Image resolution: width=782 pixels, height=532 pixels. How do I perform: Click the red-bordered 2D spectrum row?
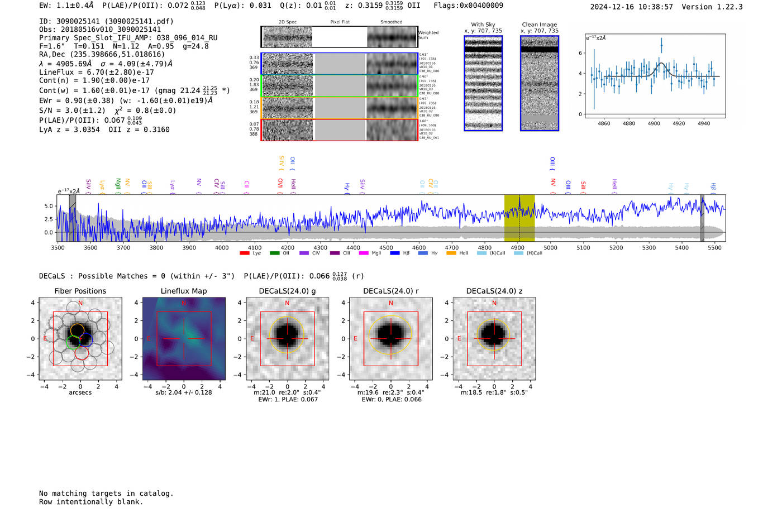point(339,130)
